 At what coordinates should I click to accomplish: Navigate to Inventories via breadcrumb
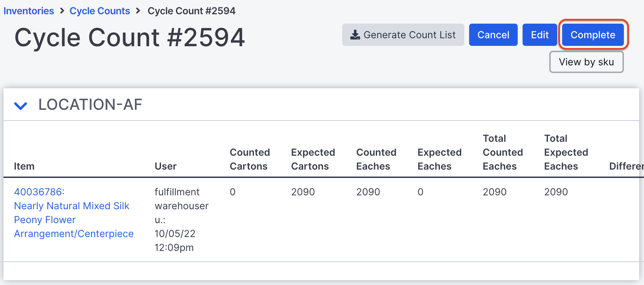[28, 11]
